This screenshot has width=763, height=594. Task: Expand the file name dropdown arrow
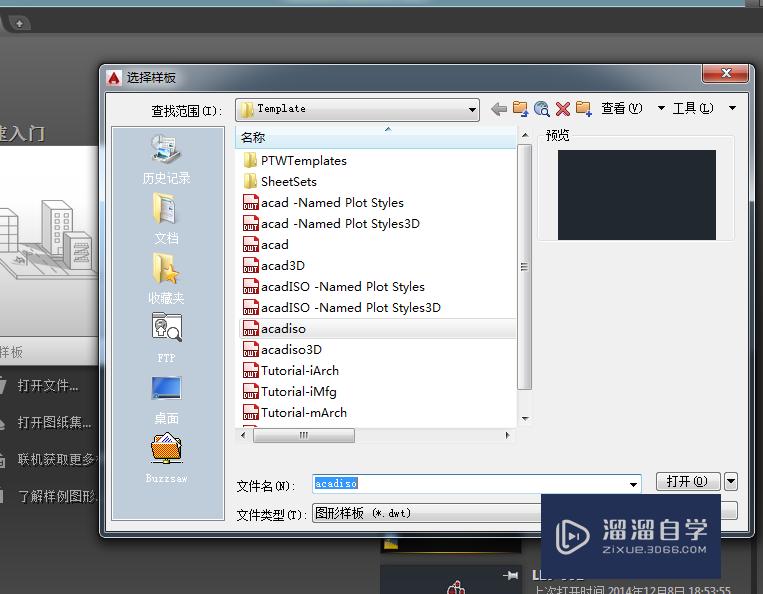point(633,484)
